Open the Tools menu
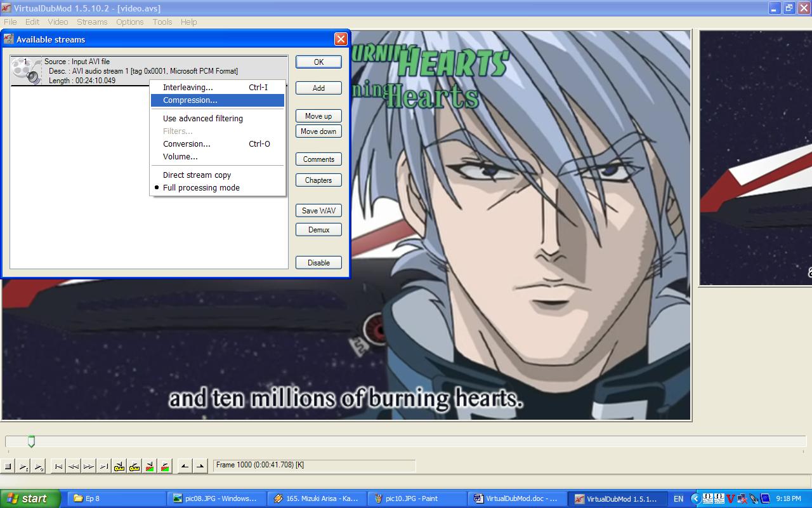 [x=162, y=22]
